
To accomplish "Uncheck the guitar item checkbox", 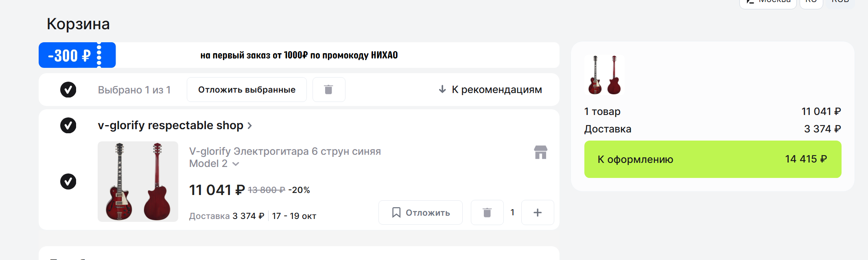I will [x=68, y=182].
